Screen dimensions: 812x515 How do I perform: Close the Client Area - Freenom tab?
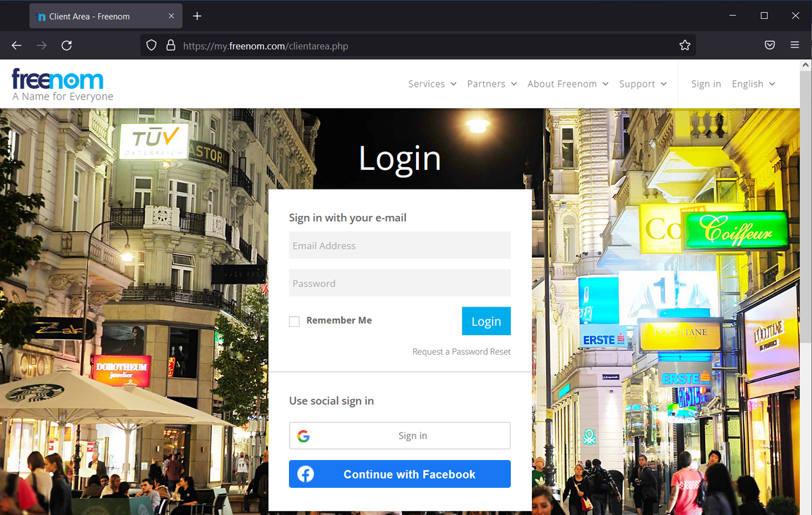(x=171, y=16)
